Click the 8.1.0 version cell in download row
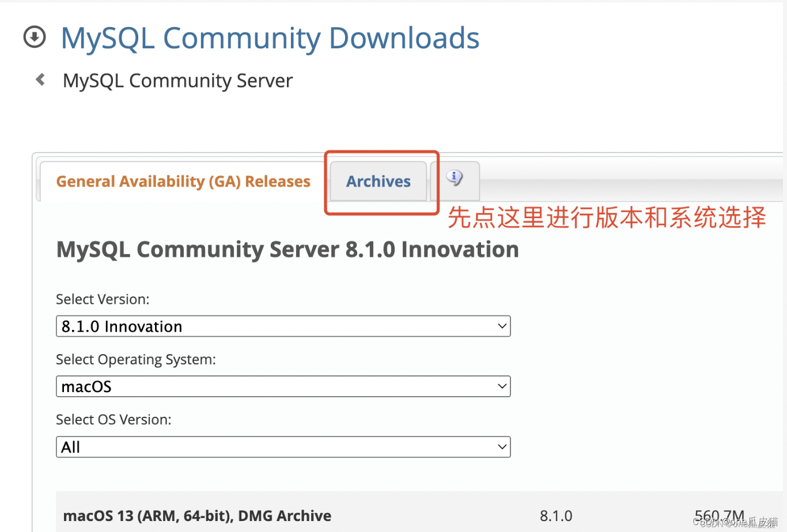Viewport: 787px width, 532px height. click(556, 516)
